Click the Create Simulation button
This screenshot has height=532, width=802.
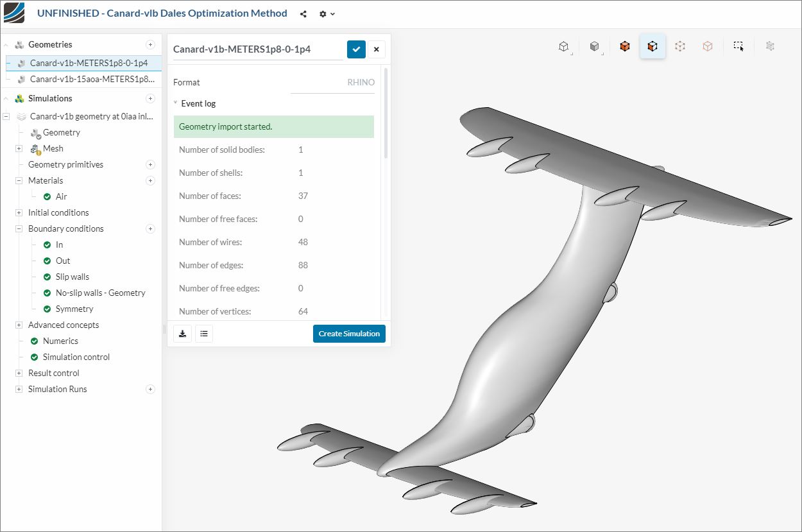pos(349,334)
